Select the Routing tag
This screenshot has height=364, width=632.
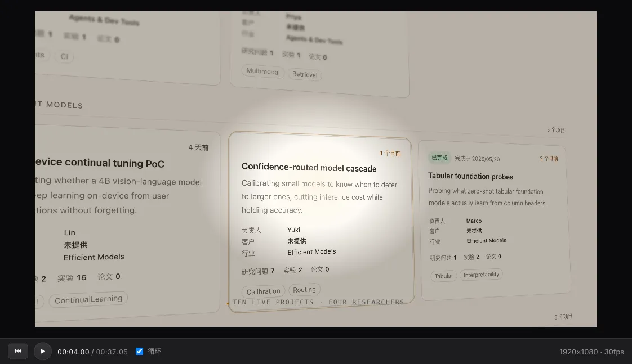(x=304, y=290)
